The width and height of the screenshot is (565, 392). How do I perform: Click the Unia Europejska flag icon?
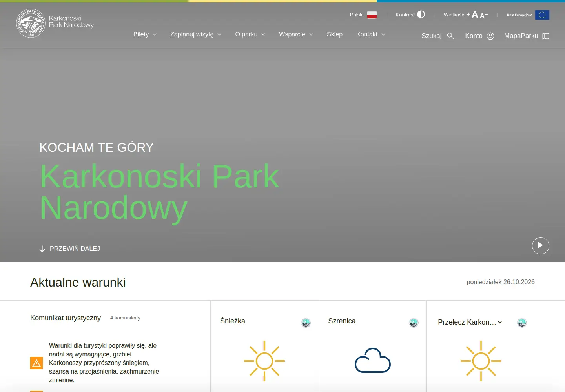tap(542, 15)
